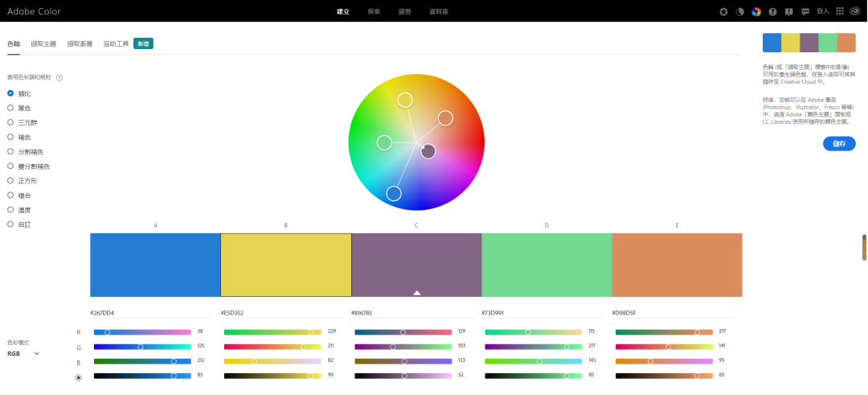Click the blue handle on the color wheel
This screenshot has width=868, height=395.
[x=394, y=193]
